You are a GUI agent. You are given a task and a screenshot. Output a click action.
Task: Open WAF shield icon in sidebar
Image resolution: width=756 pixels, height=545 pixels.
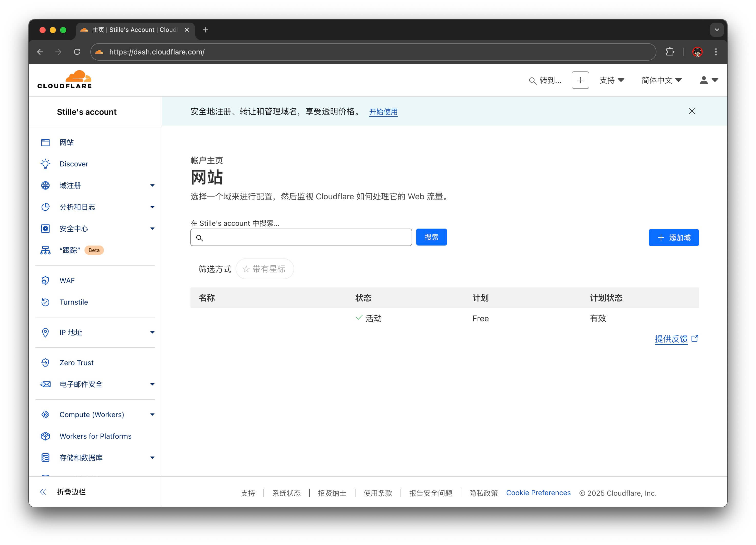pyautogui.click(x=45, y=280)
